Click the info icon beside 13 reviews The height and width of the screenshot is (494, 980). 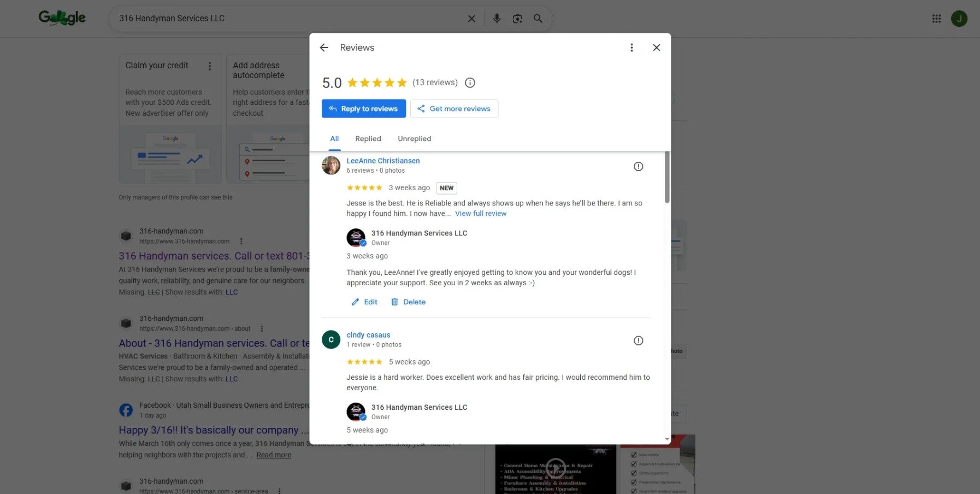470,83
